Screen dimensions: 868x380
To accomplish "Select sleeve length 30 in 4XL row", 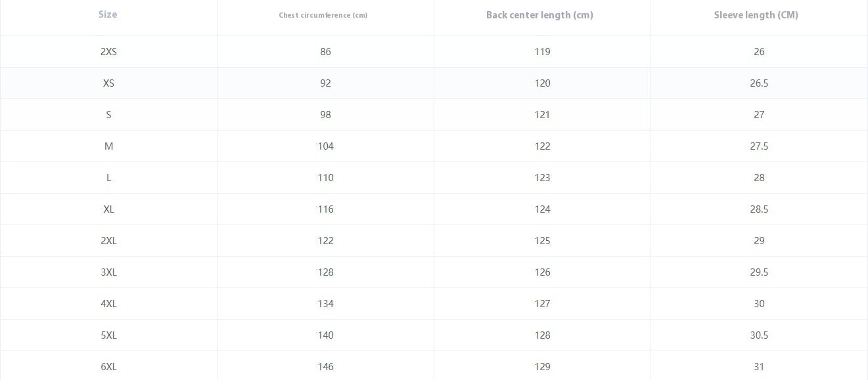I will (x=759, y=304).
